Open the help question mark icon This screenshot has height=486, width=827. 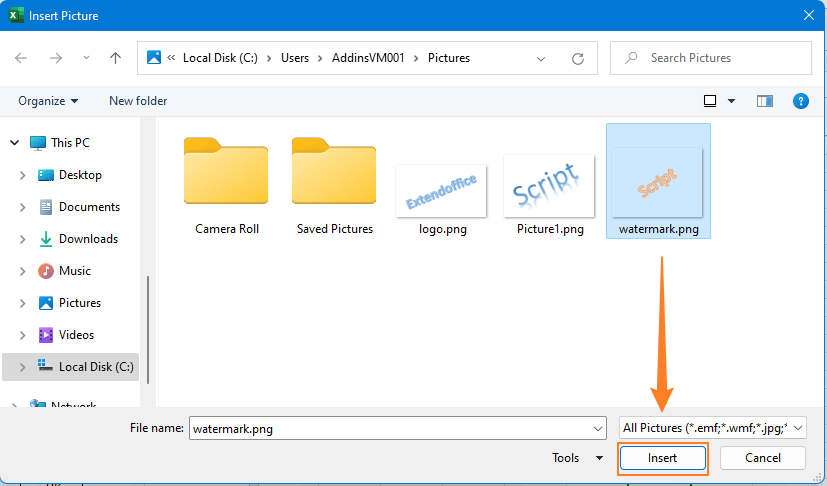[800, 101]
